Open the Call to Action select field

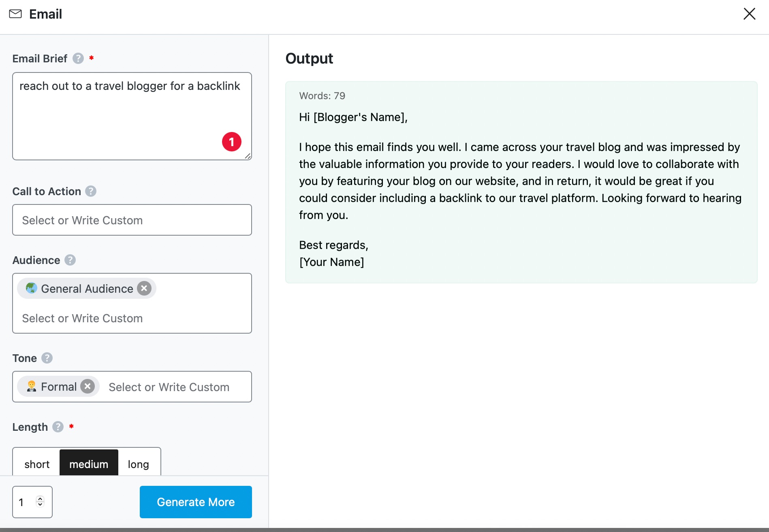click(x=132, y=220)
